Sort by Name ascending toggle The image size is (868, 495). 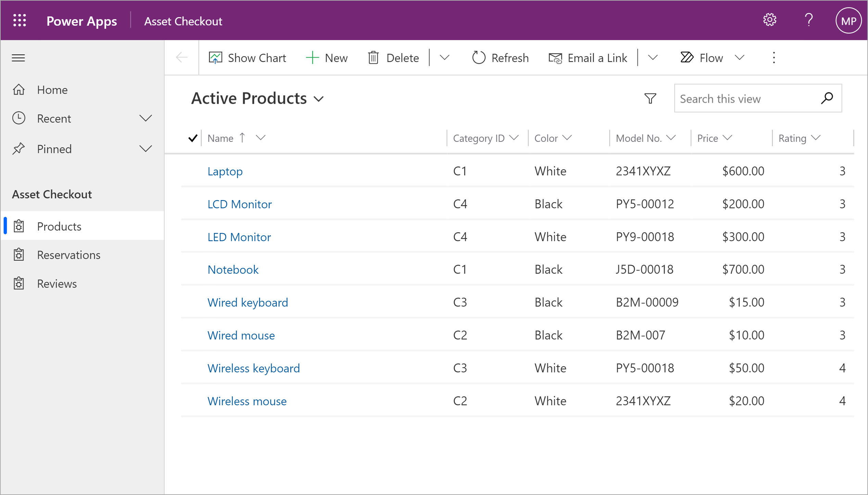point(241,138)
